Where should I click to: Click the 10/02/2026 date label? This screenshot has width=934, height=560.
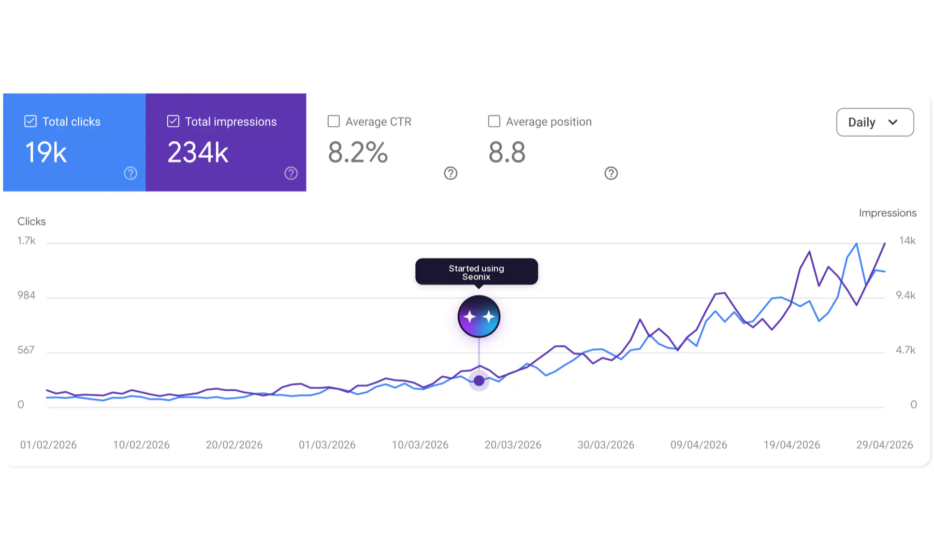click(x=141, y=445)
